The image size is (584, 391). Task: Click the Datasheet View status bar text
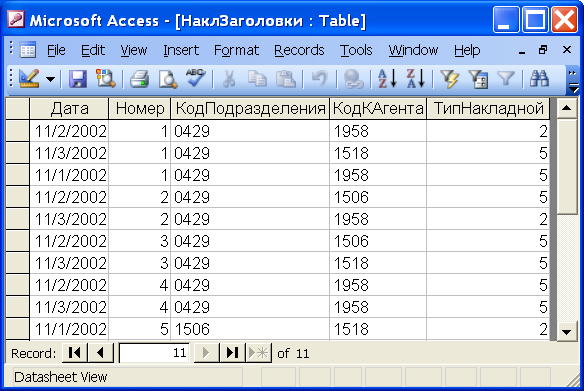(61, 377)
